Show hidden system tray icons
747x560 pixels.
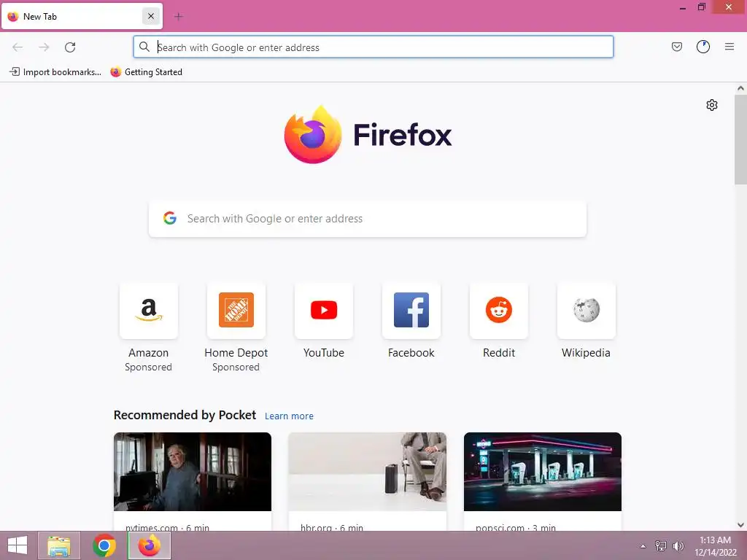pyautogui.click(x=643, y=546)
